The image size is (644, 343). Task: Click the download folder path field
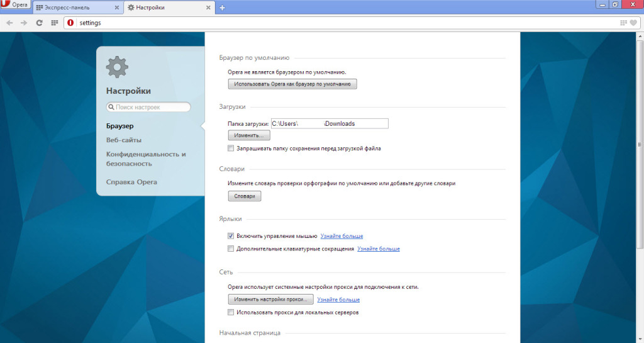tap(330, 123)
